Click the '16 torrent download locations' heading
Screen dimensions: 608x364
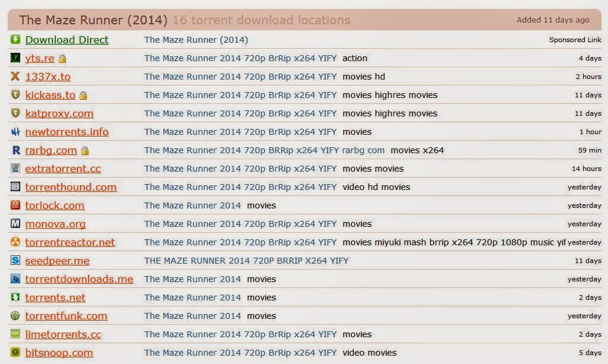click(261, 20)
